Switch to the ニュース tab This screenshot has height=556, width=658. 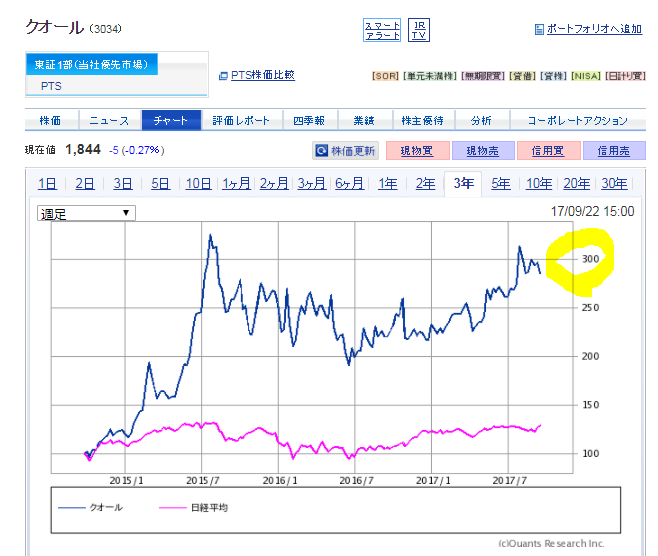click(110, 121)
